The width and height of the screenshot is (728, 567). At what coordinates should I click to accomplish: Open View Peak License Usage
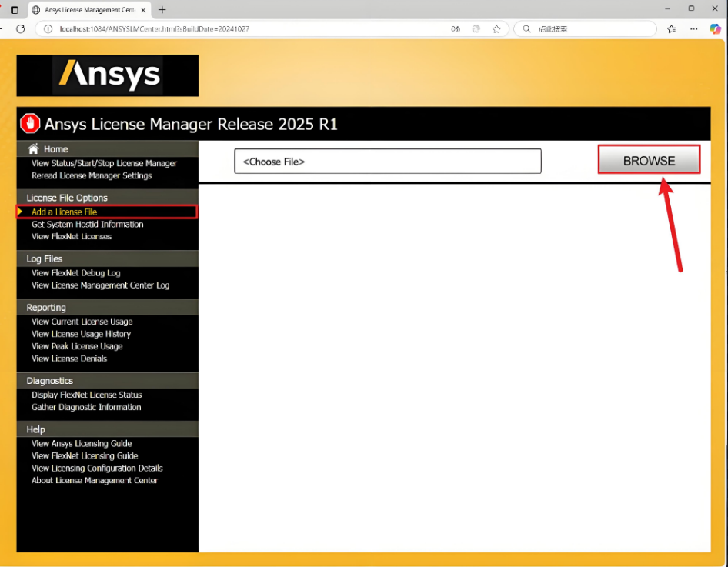[77, 346]
